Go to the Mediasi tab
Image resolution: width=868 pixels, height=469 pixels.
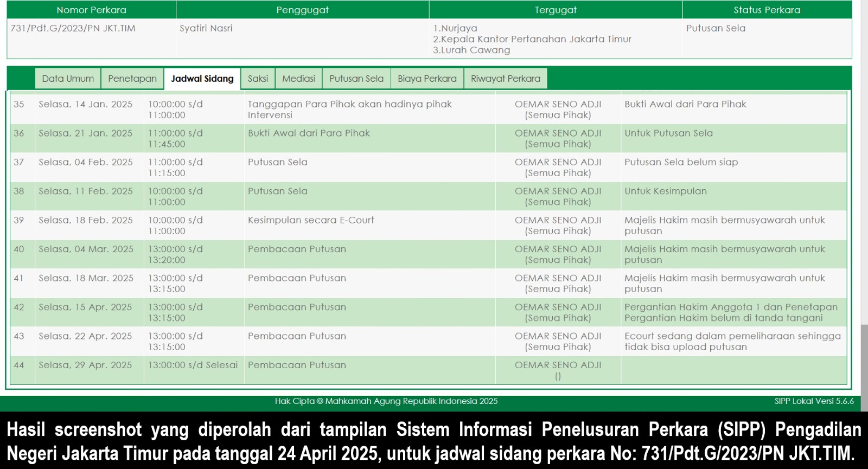click(x=298, y=79)
